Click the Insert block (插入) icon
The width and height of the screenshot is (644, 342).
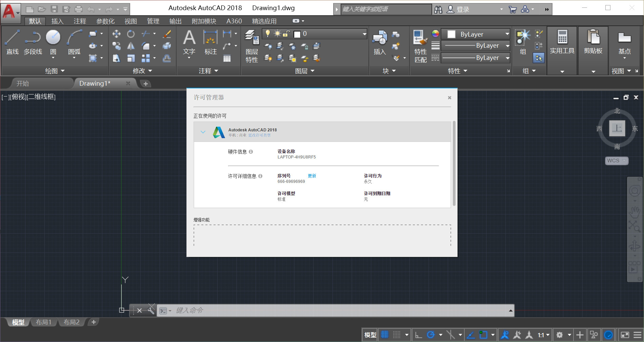380,42
